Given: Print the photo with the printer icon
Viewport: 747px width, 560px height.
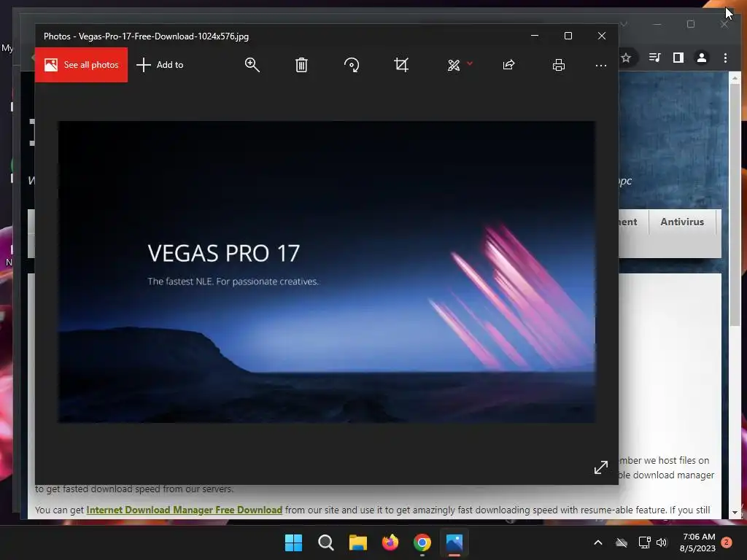Looking at the screenshot, I should pyautogui.click(x=559, y=65).
